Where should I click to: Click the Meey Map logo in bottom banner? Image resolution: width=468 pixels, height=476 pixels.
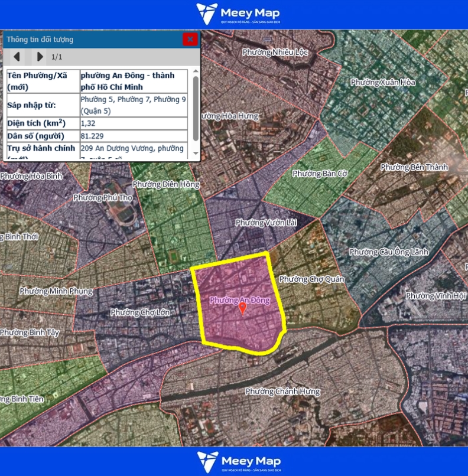tap(238, 462)
